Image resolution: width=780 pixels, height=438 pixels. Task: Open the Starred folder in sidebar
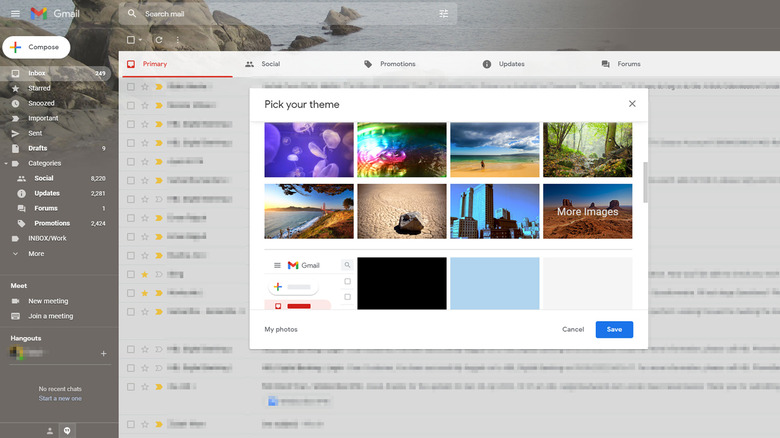(39, 88)
